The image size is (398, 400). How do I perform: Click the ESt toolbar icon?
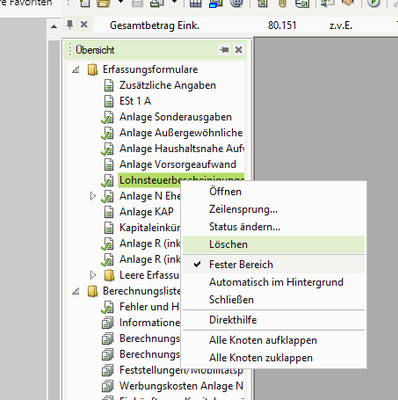(x=302, y=3)
